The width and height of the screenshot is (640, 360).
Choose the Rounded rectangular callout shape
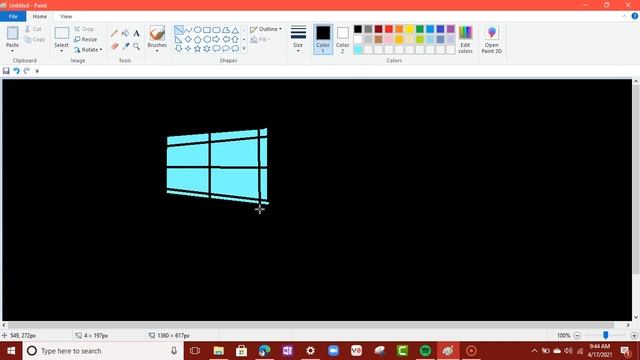click(x=216, y=49)
